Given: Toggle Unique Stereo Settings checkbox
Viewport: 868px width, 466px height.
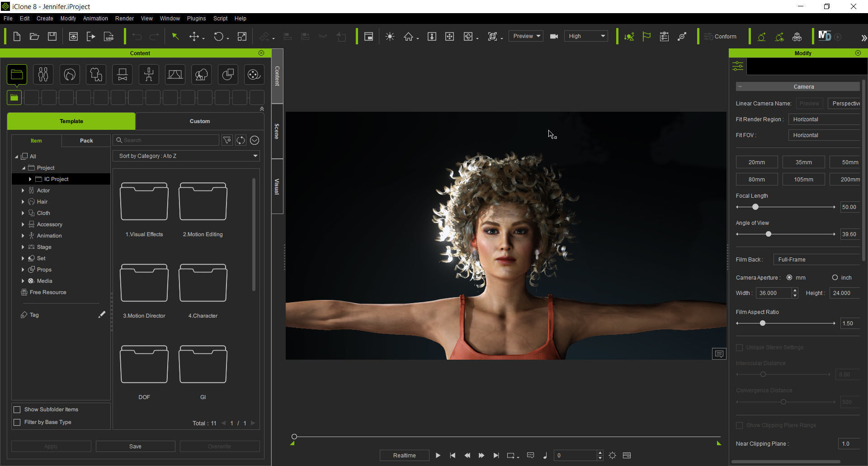Looking at the screenshot, I should 740,347.
